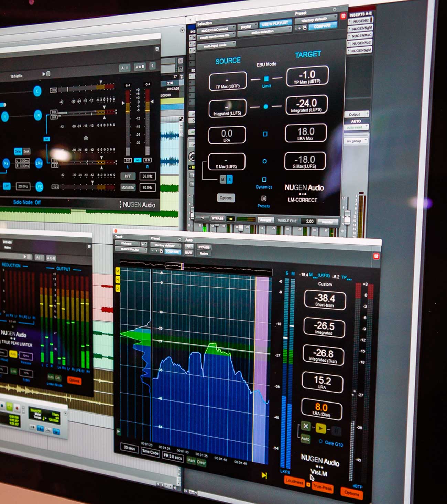Toggle the H history button in VisLM

[x=118, y=280]
